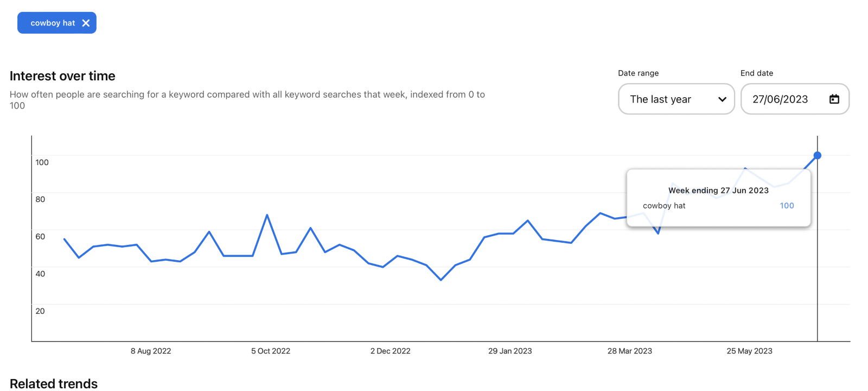Click the first data point of the line
868x391 pixels.
[x=65, y=239]
